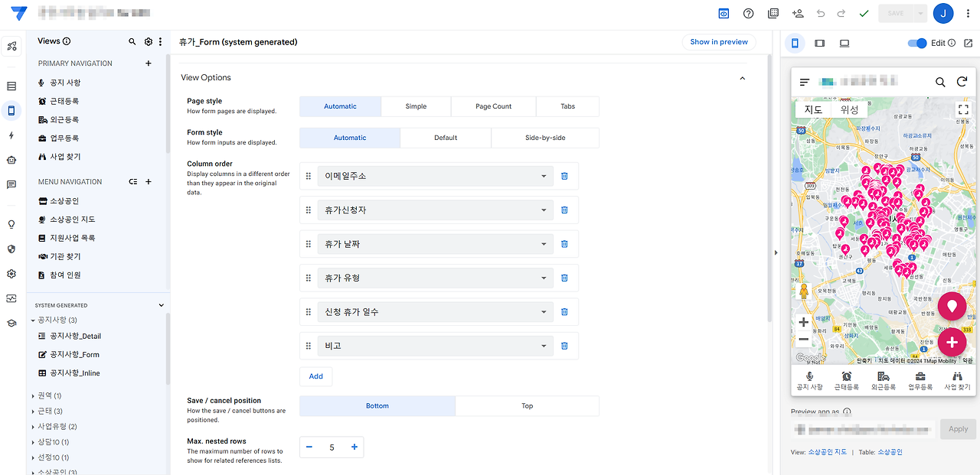This screenshot has width=980, height=475.
Task: Open the Views section icon in sidebar
Action: pos(11,111)
